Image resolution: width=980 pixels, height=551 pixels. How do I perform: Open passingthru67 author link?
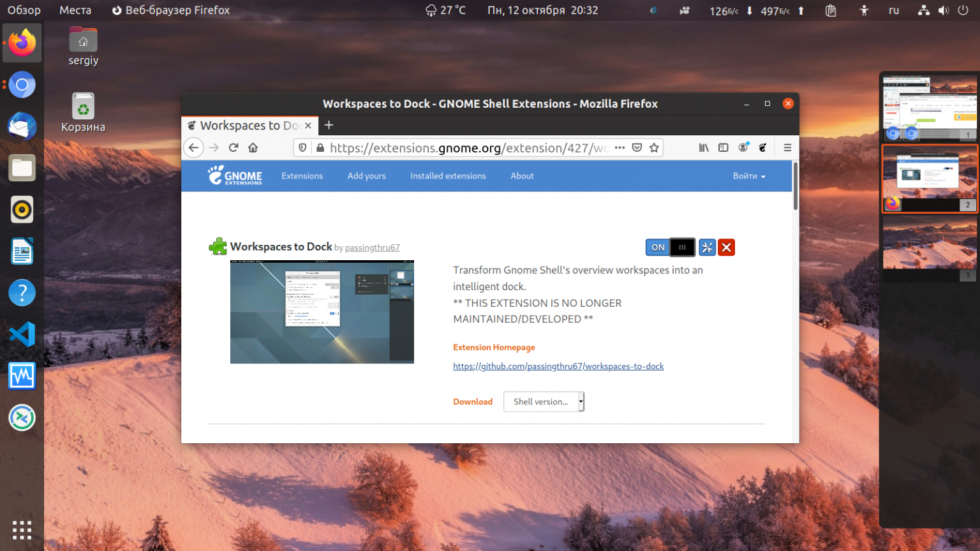click(x=373, y=248)
